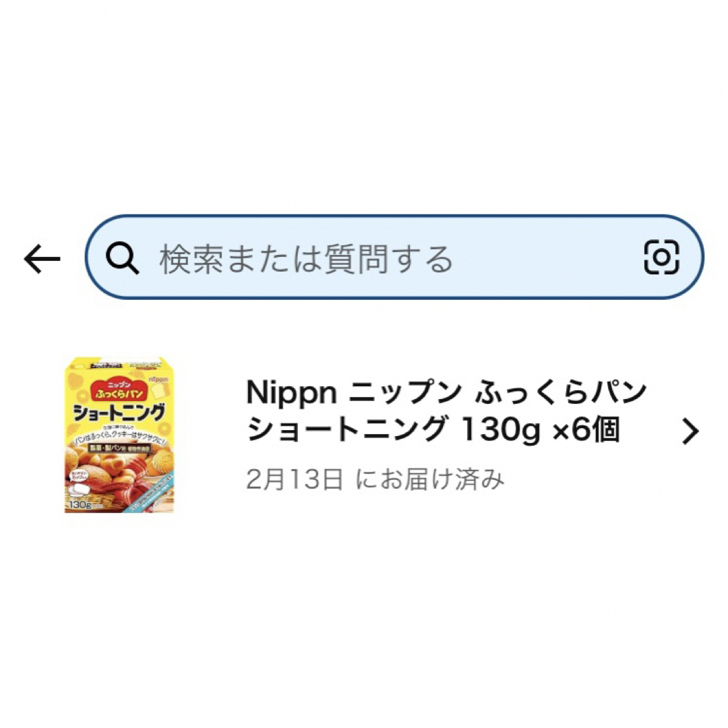This screenshot has width=728, height=728.
Task: Go back using the left arrow
Action: (x=42, y=259)
